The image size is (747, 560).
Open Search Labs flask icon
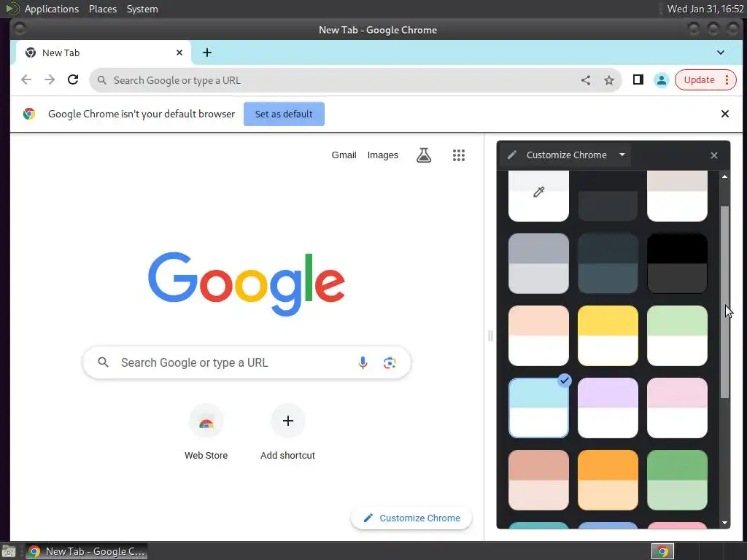tap(424, 155)
